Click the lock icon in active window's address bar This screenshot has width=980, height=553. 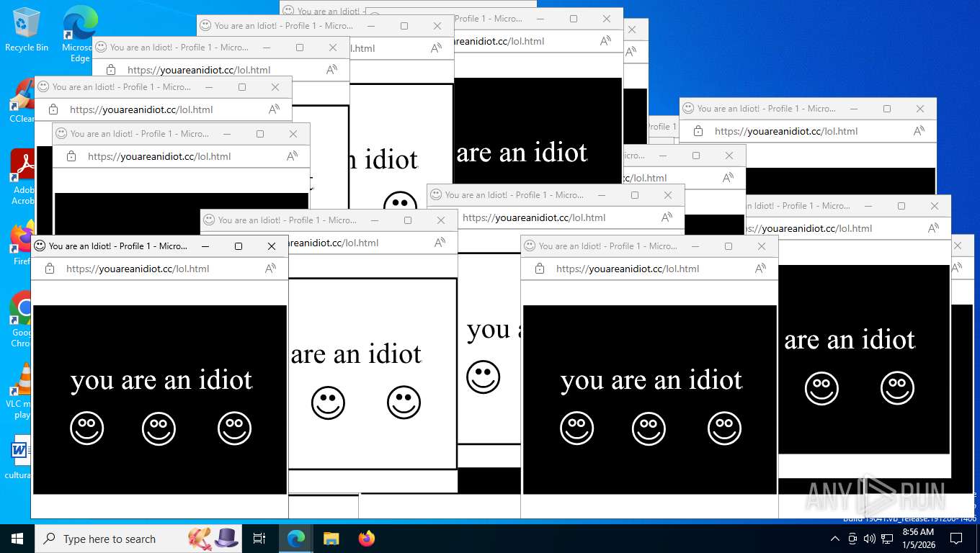(50, 269)
